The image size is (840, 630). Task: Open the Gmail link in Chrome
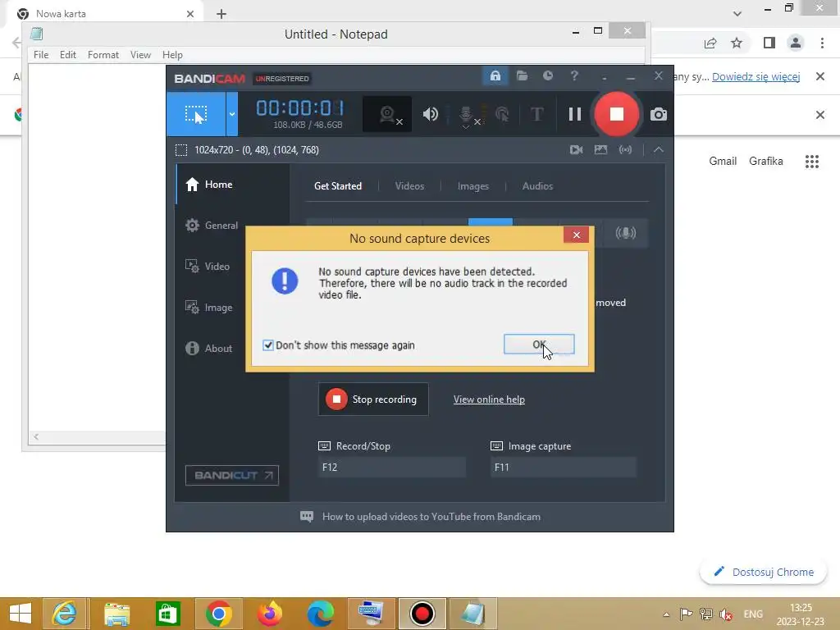pyautogui.click(x=723, y=162)
